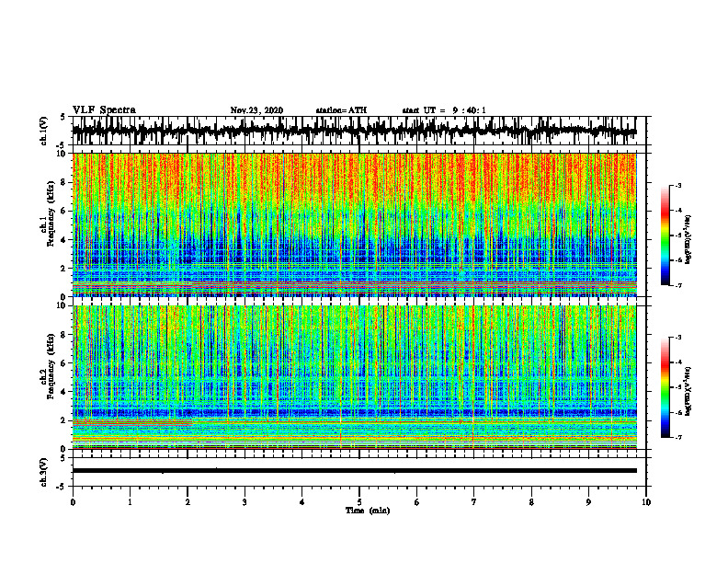Image resolution: width=728 pixels, height=563 pixels.
Task: Click the time axis tick label "4"
Action: tap(302, 502)
